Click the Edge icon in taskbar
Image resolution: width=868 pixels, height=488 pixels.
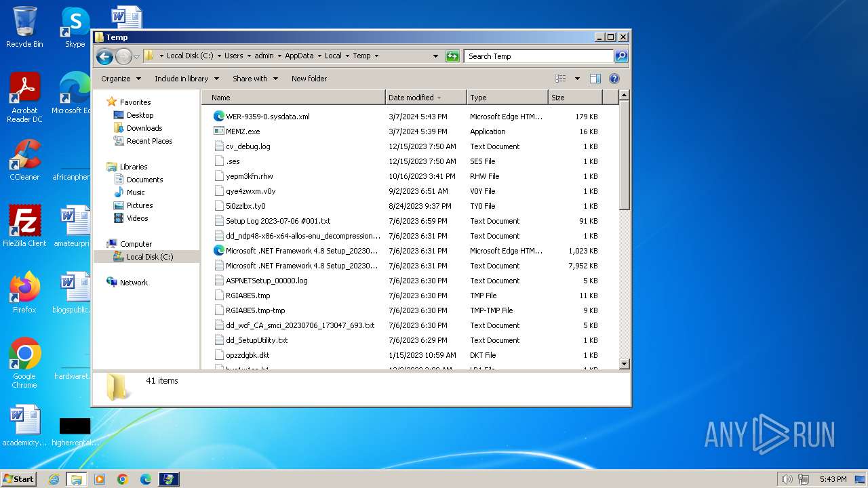pos(146,479)
